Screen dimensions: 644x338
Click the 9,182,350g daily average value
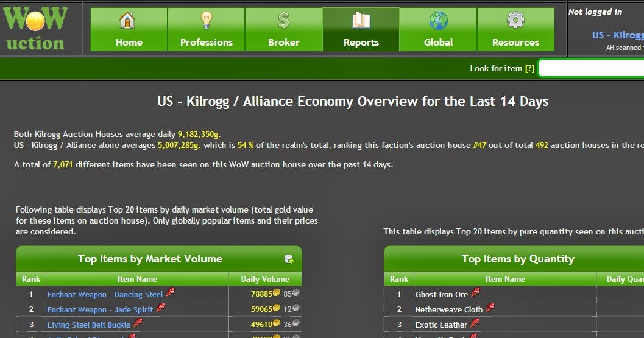pyautogui.click(x=199, y=135)
